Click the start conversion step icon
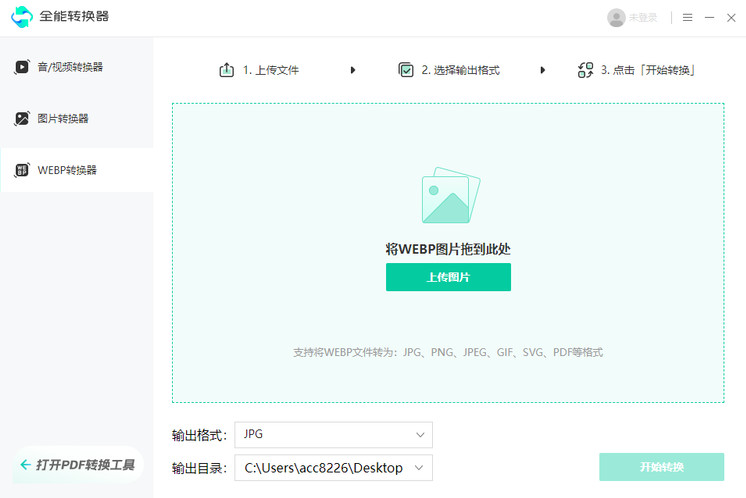The image size is (746, 498). [x=585, y=70]
